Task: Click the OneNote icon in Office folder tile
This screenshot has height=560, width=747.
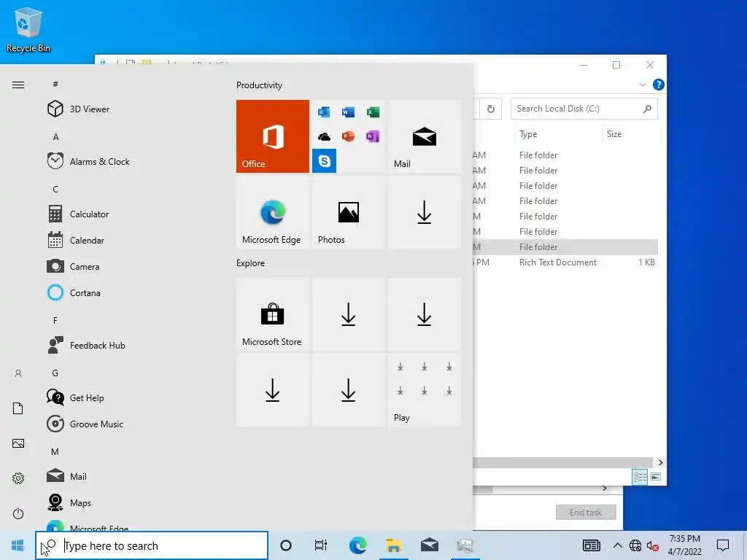Action: click(x=373, y=136)
